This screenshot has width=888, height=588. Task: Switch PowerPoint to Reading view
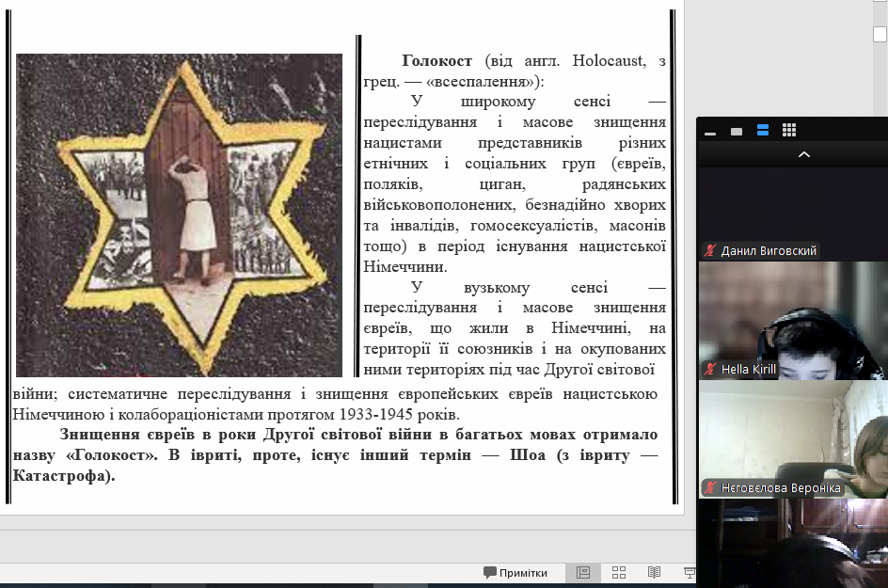654,573
